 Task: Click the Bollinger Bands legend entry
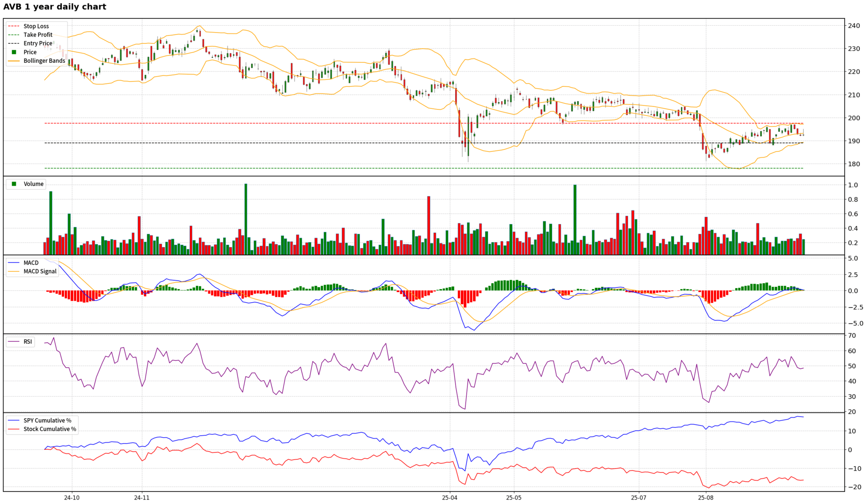click(44, 61)
